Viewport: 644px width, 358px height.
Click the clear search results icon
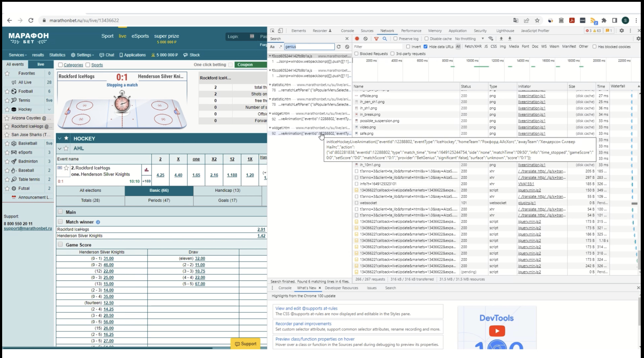347,47
